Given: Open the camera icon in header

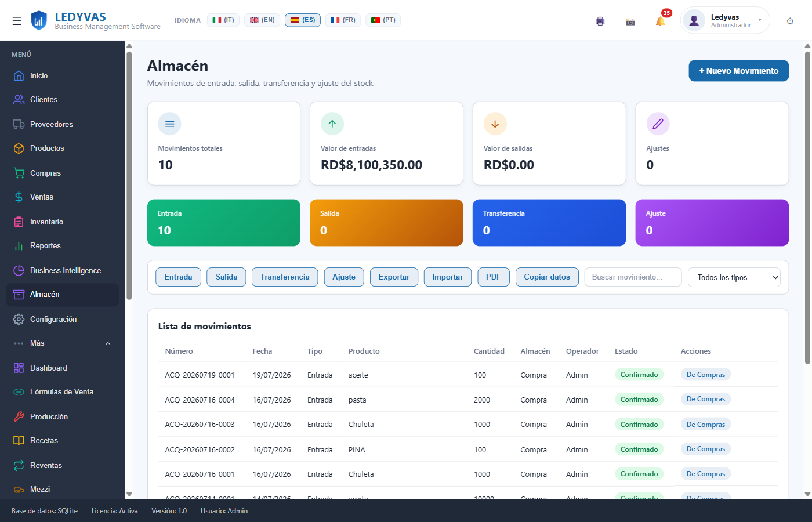Looking at the screenshot, I should click(630, 22).
